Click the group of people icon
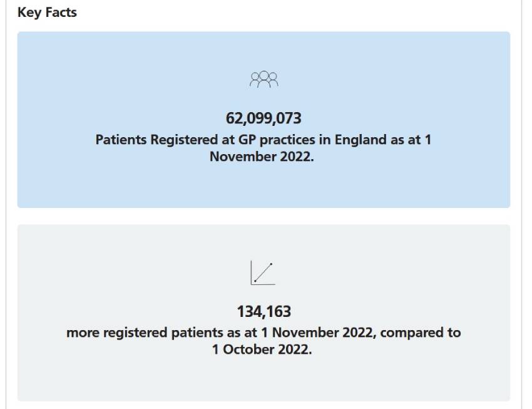This screenshot has width=532, height=409. pyautogui.click(x=263, y=79)
